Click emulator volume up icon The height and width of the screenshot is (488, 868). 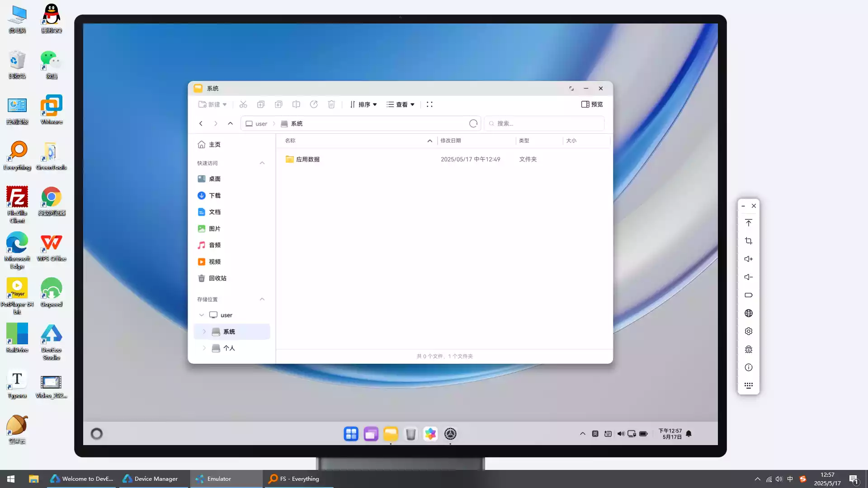[x=749, y=259]
